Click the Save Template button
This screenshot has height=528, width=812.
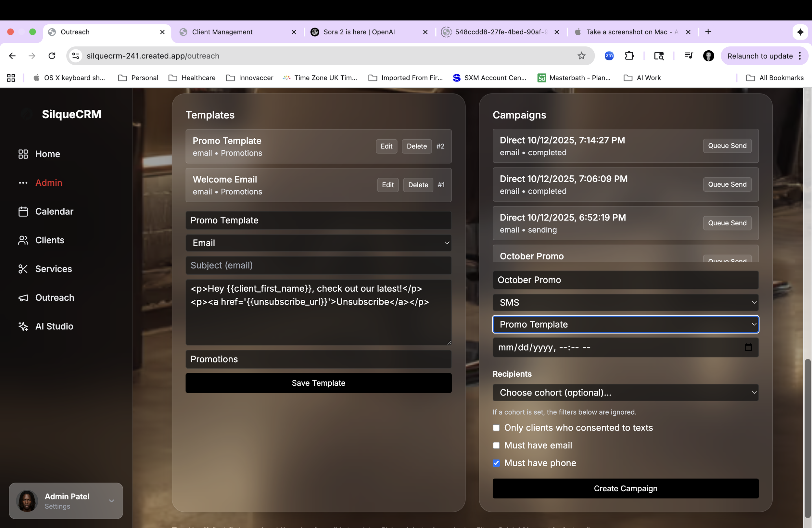[318, 383]
